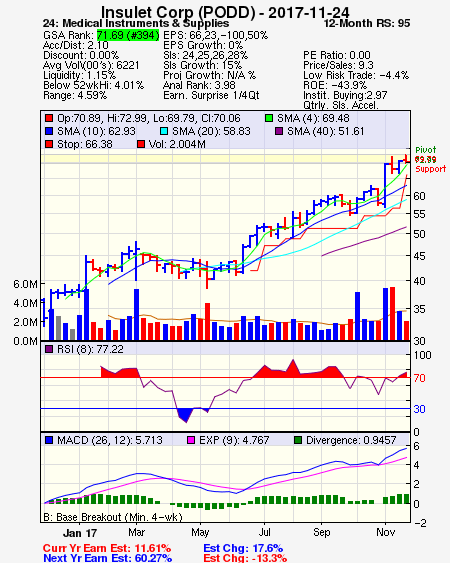Click the Below 52wkHi: 4.01% line

coord(93,85)
